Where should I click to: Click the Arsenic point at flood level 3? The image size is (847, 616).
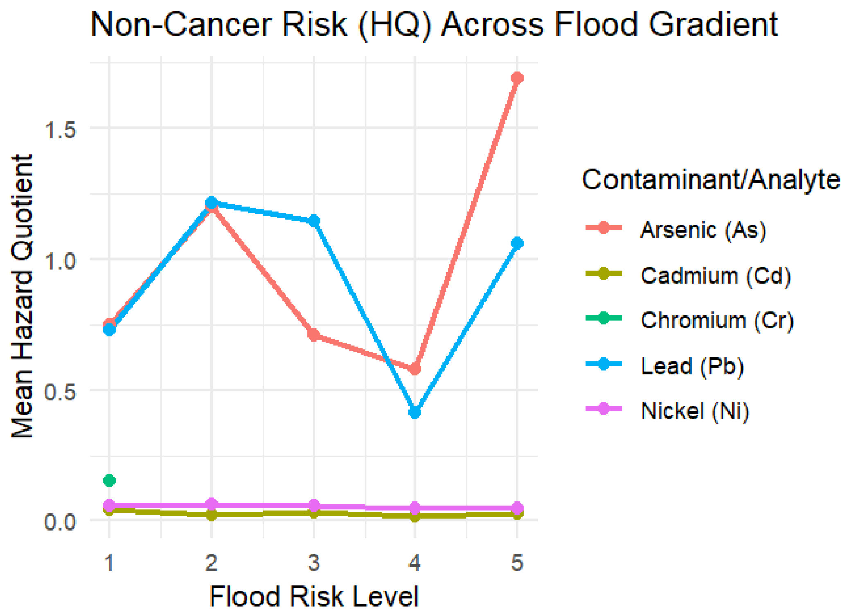pos(314,335)
